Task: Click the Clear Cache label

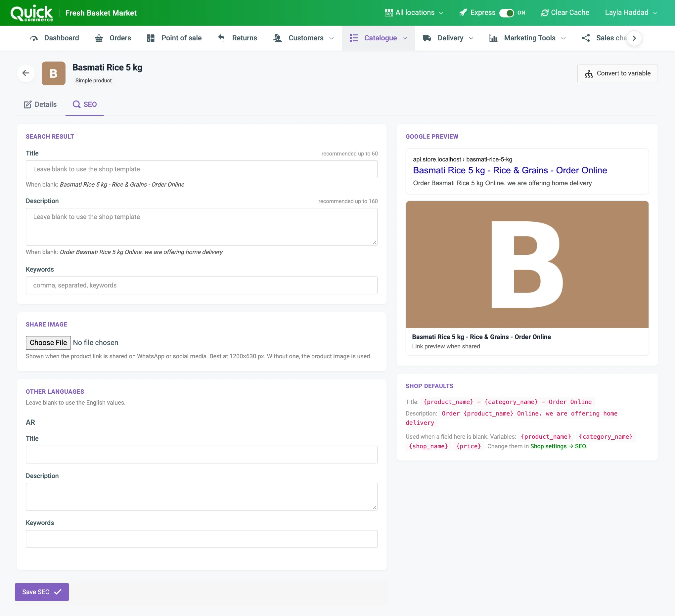Action: (570, 13)
